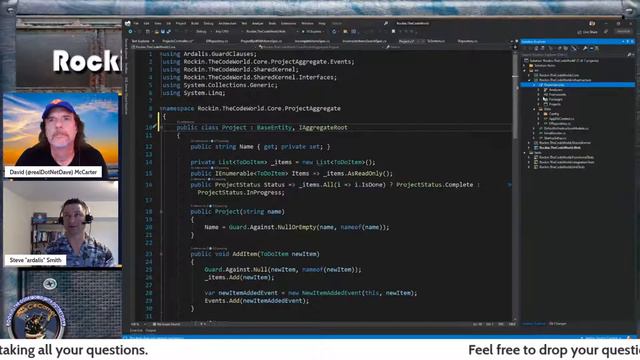Expand the Rockin.TheCodeWorld.Core project arrow
640x360 pixels.
click(529, 75)
